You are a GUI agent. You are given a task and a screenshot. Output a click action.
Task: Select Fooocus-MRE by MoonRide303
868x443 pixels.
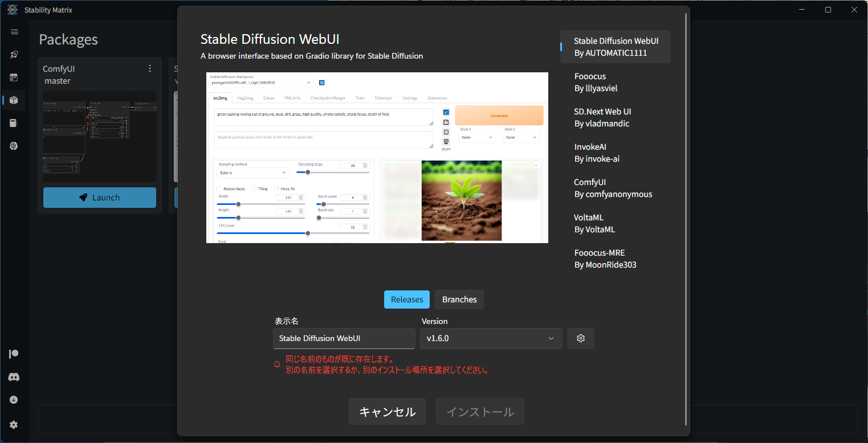616,259
